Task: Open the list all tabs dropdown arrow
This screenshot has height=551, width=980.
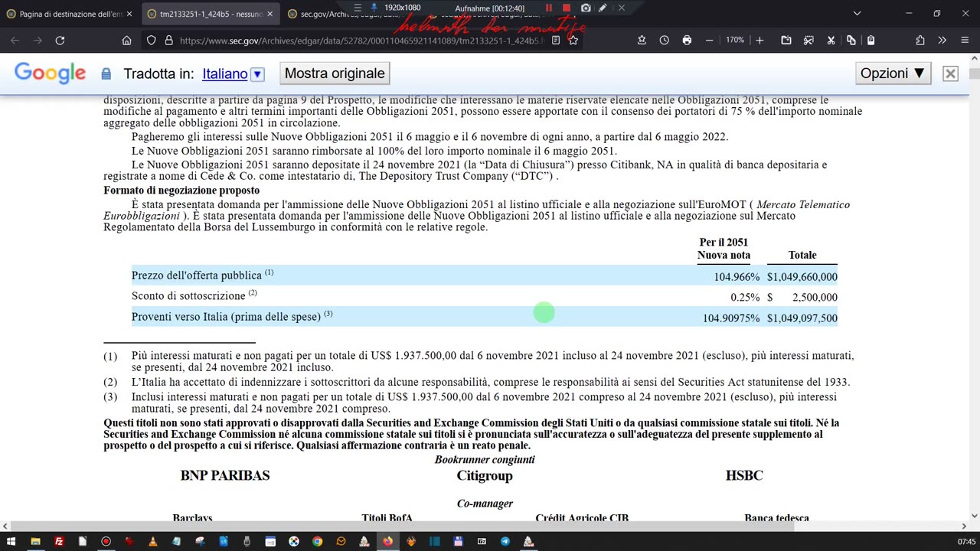Action: point(857,14)
